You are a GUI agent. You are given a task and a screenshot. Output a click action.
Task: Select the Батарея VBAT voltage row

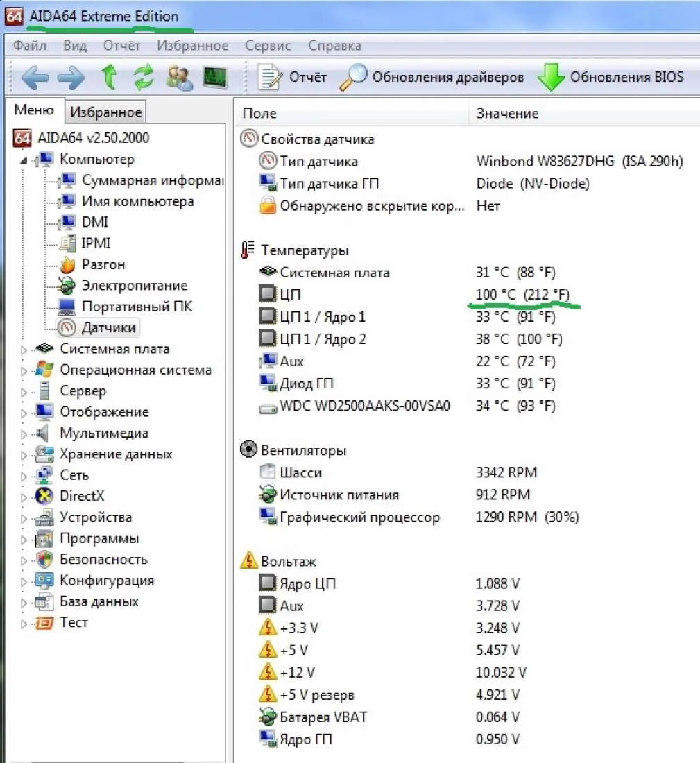pos(389,717)
